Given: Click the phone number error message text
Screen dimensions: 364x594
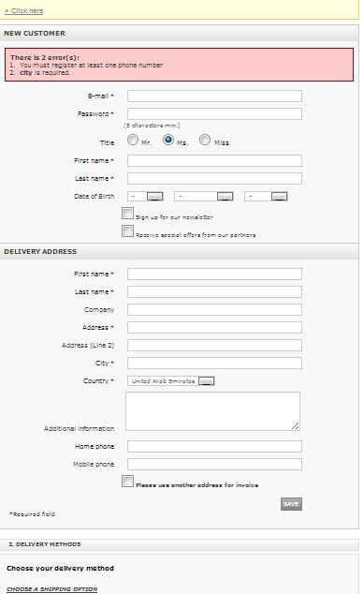Looking at the screenshot, I should pos(91,66).
